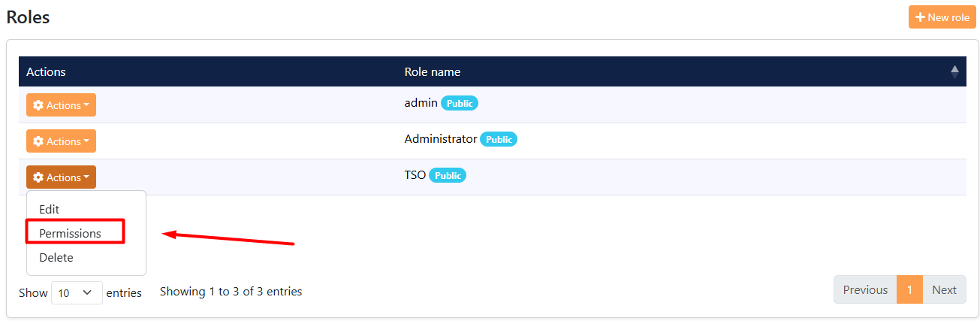Click the gear icon in TSO row
The image size is (980, 321).
pos(38,177)
